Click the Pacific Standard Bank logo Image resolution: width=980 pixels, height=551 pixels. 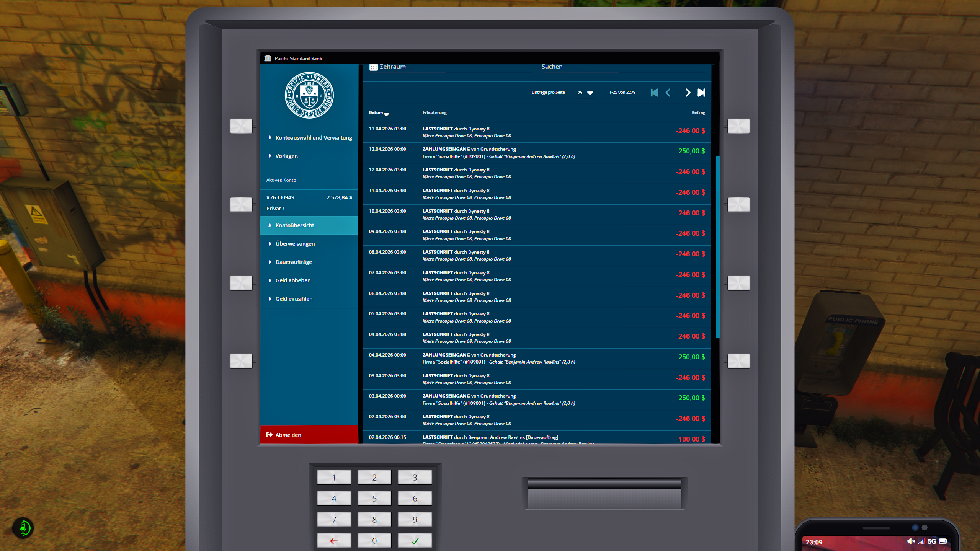tap(309, 95)
